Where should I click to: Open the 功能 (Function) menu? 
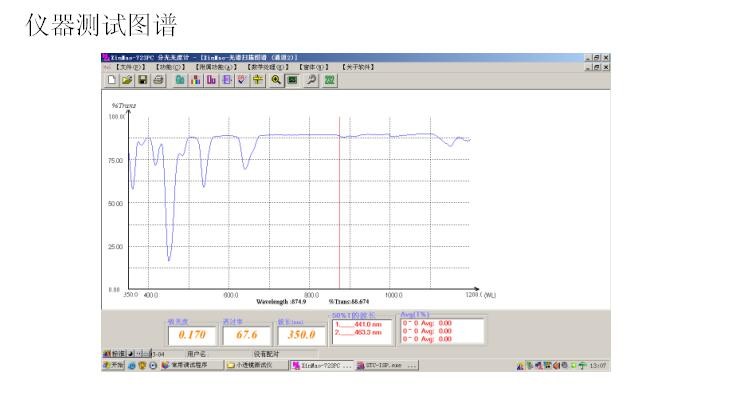(x=168, y=67)
